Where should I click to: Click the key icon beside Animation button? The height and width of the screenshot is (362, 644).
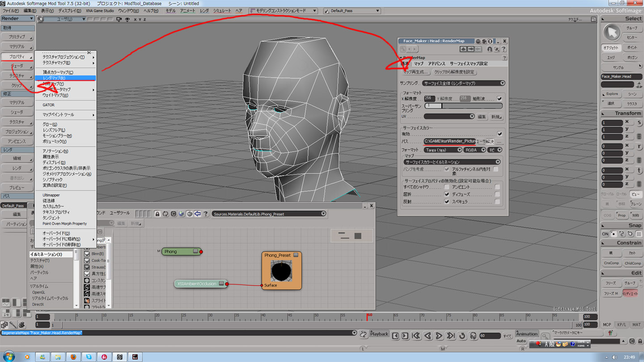(545, 335)
